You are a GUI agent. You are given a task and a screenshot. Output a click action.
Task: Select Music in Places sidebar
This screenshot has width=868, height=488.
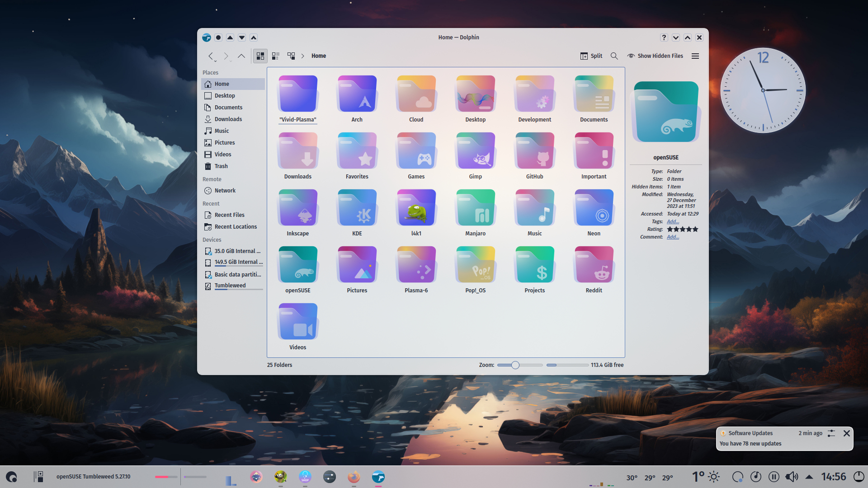[x=233, y=131]
